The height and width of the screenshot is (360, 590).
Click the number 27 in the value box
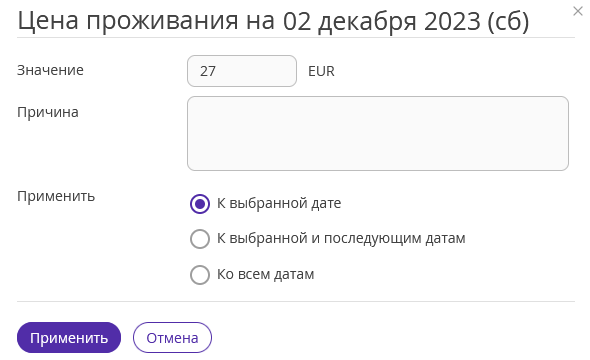[x=208, y=71]
